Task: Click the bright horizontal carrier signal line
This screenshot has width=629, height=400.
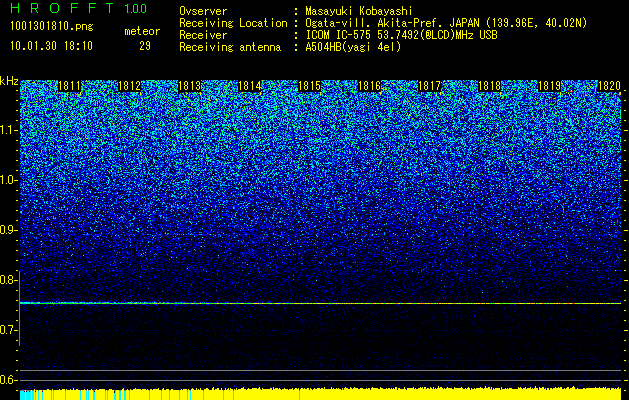Action: coord(321,303)
